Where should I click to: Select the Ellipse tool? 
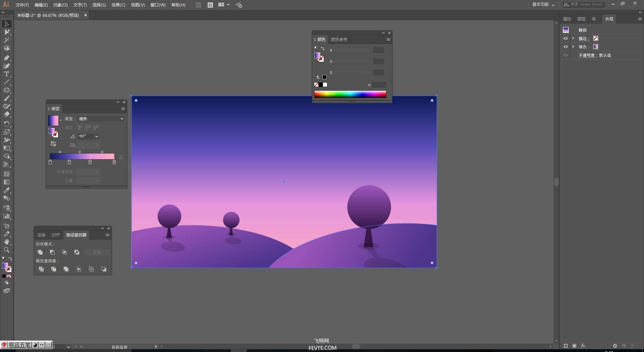(x=6, y=90)
